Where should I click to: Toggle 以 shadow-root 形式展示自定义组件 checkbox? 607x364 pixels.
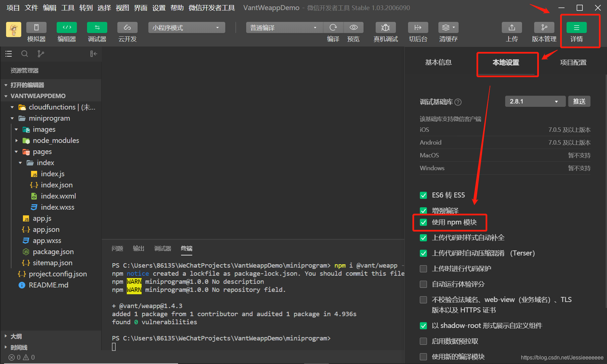(424, 326)
